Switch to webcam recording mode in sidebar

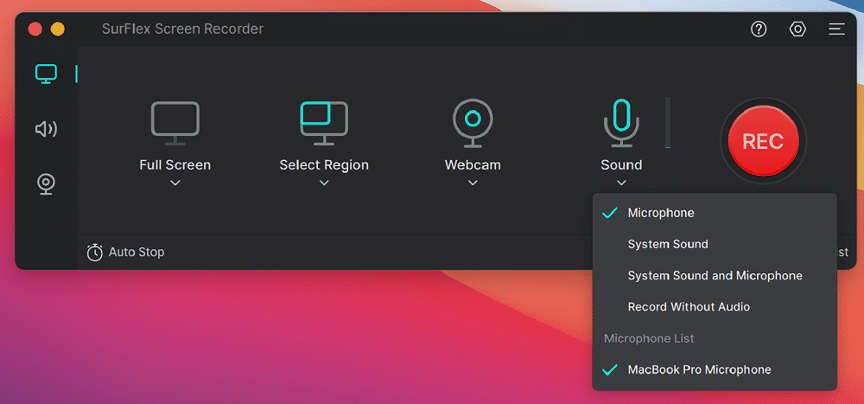[46, 184]
